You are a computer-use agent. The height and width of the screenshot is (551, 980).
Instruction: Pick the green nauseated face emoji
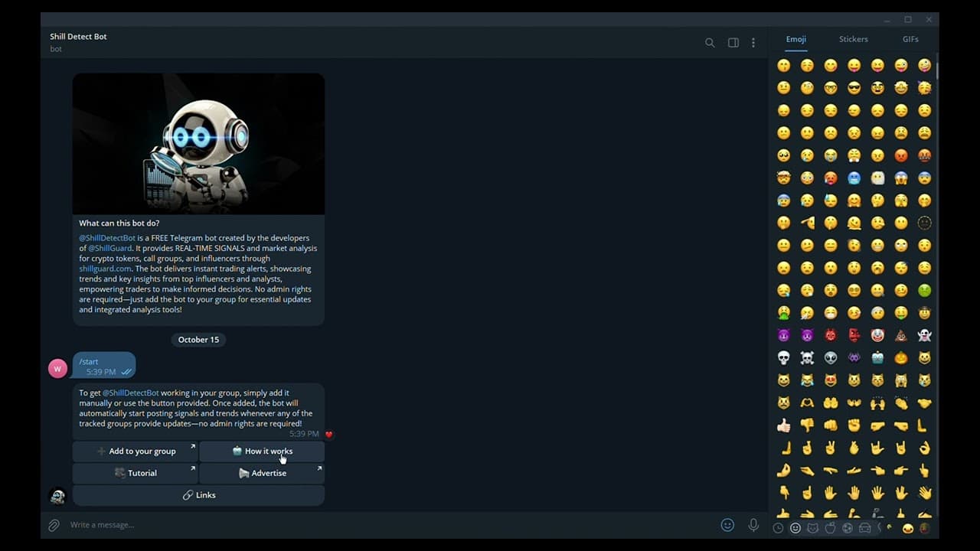click(924, 290)
